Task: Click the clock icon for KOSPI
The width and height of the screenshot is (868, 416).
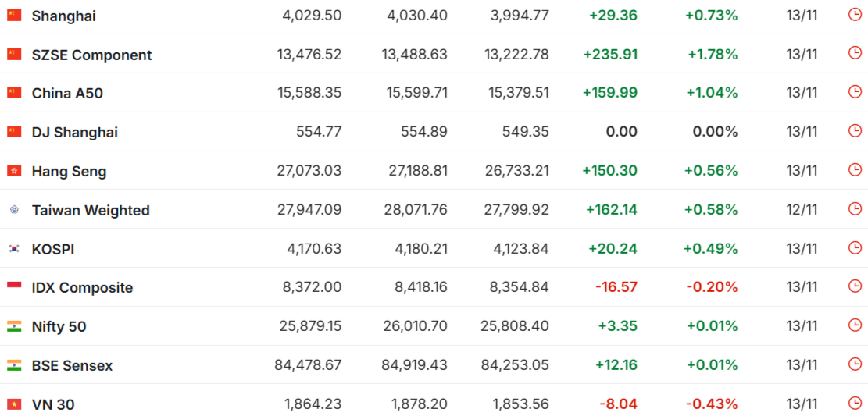Action: [855, 247]
